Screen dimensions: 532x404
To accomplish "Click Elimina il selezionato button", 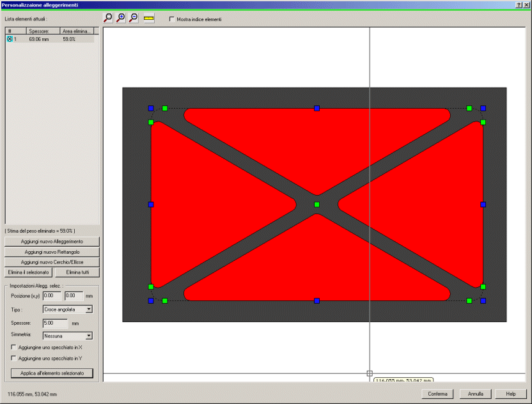I will (x=29, y=272).
